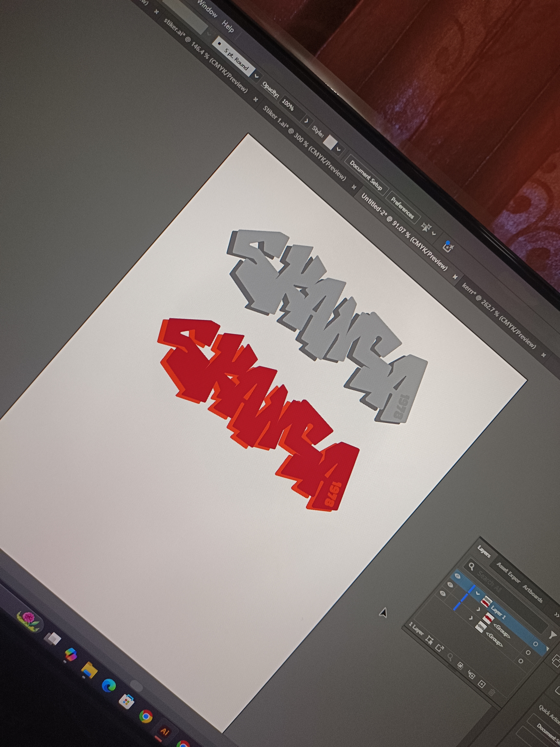The height and width of the screenshot is (747, 560).
Task: Switch to the stiker.ai document tab
Action: click(x=205, y=55)
